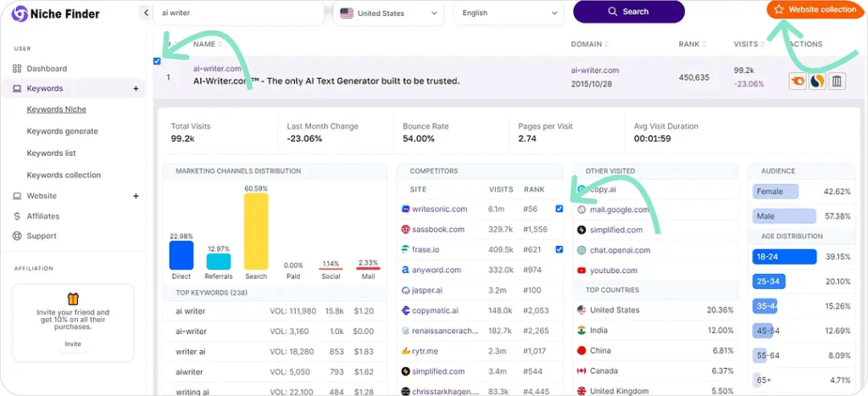Open the English language dropdown
The image size is (868, 396).
pyautogui.click(x=509, y=13)
